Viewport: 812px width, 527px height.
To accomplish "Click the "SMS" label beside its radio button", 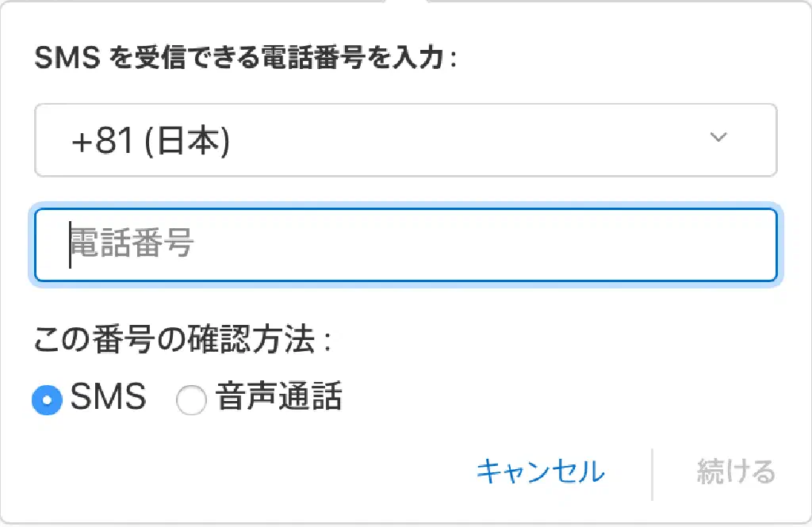I will pyautogui.click(x=109, y=397).
